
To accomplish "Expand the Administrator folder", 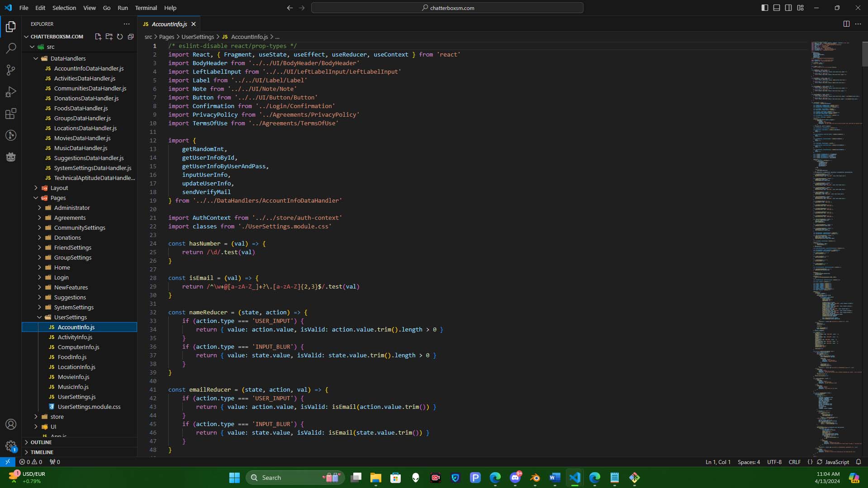I will (x=72, y=208).
